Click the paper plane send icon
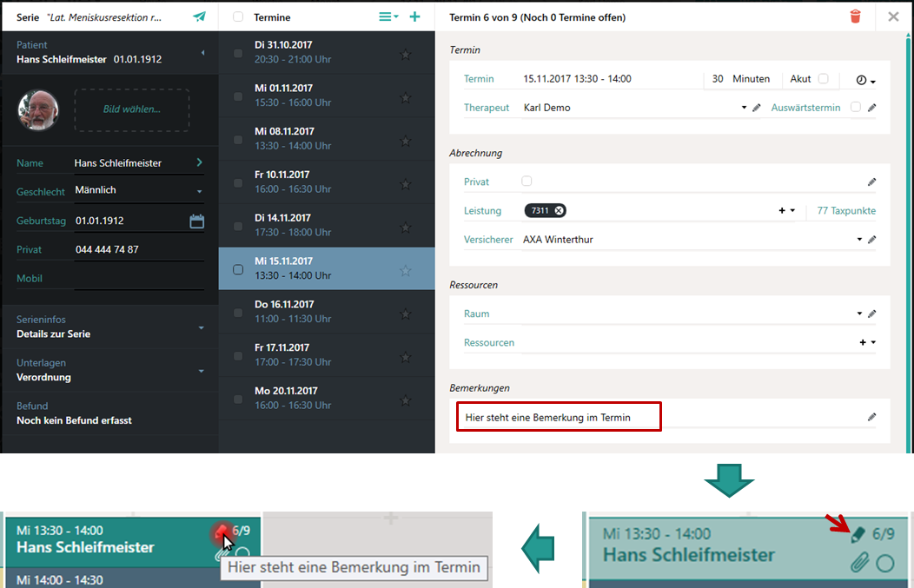Viewport: 914px width, 588px height. coord(200,17)
